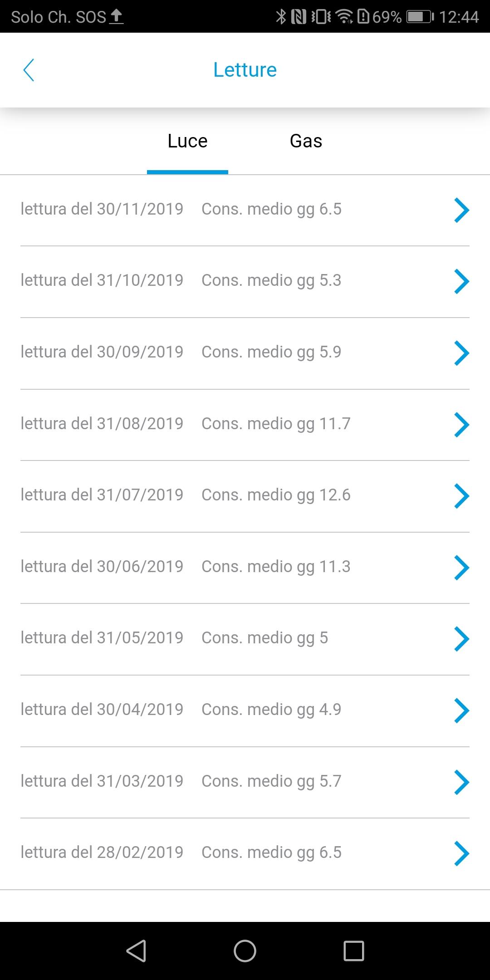Open arrow for 28/02/2019 reading
The width and height of the screenshot is (490, 980).
coord(461,853)
